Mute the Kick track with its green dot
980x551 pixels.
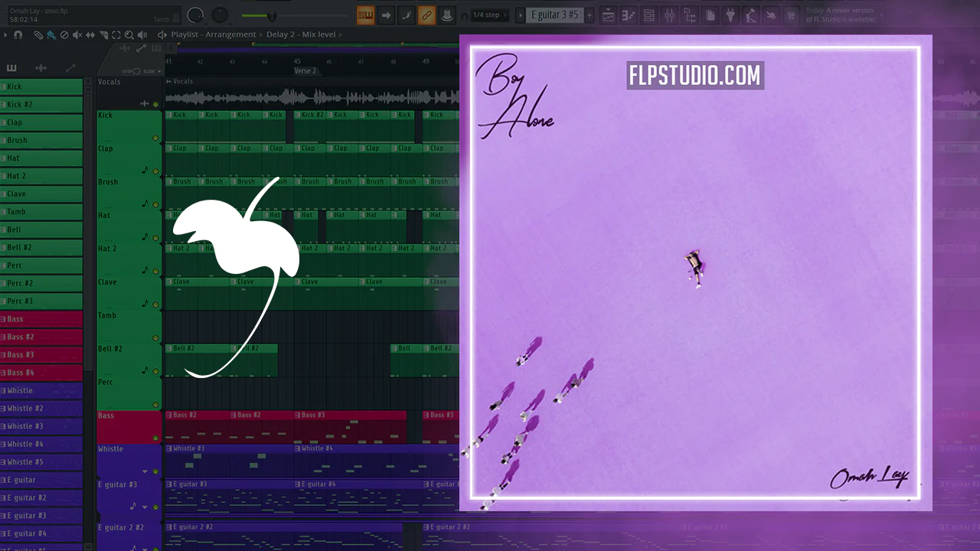(x=156, y=138)
